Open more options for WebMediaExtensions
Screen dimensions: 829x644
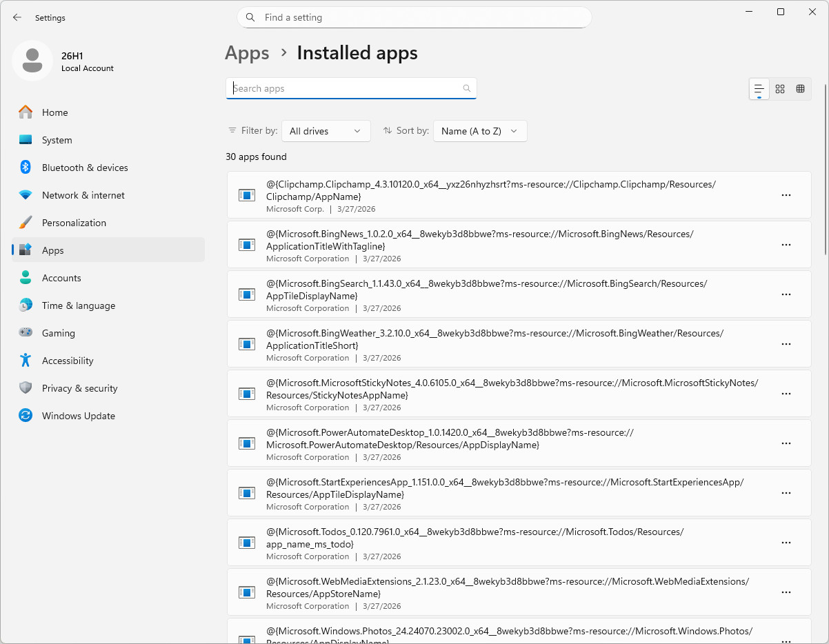point(786,592)
